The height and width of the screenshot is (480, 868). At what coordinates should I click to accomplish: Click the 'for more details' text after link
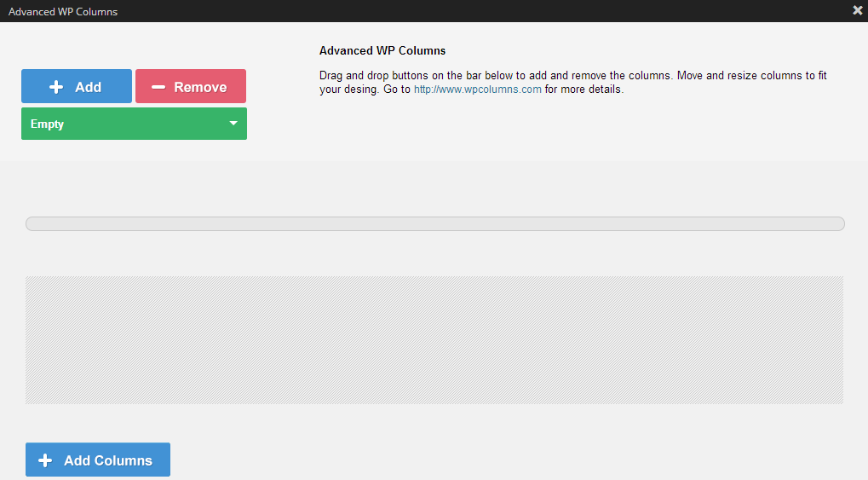pyautogui.click(x=584, y=90)
